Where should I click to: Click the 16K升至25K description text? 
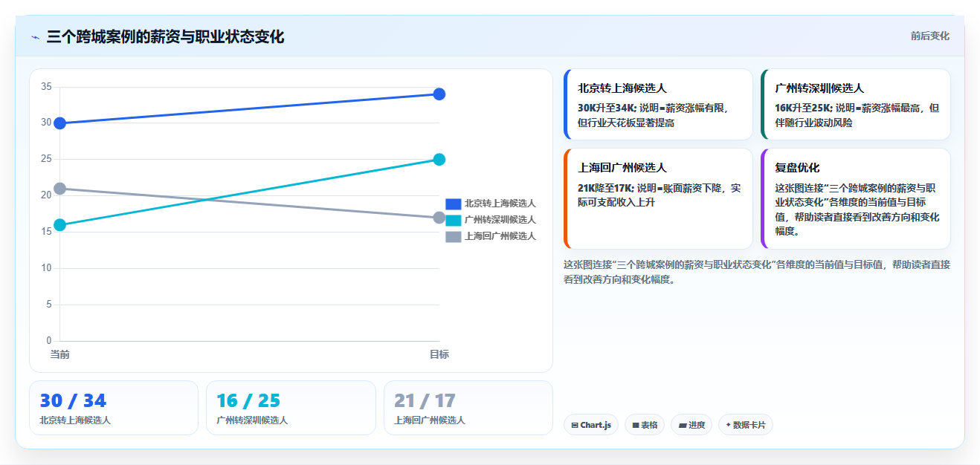pyautogui.click(x=857, y=115)
